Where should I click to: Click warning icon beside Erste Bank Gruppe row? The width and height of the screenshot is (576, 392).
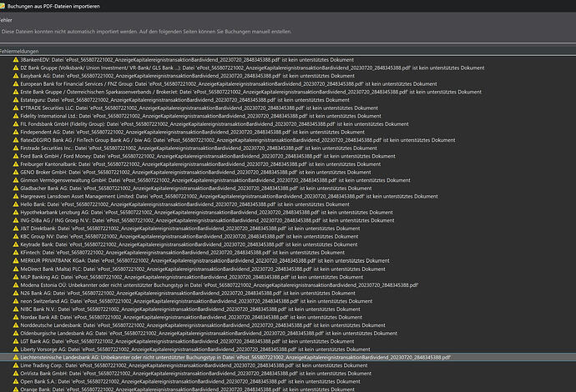point(15,92)
